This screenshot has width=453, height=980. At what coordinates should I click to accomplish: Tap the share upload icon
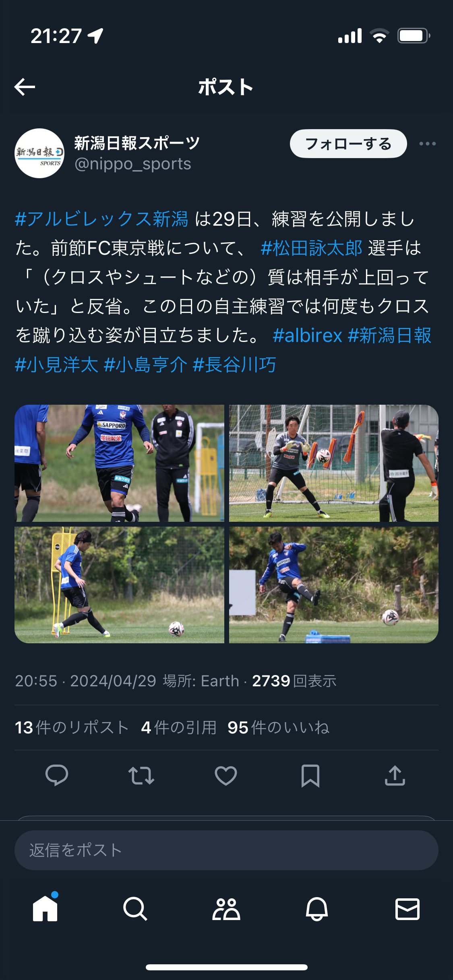point(395,775)
